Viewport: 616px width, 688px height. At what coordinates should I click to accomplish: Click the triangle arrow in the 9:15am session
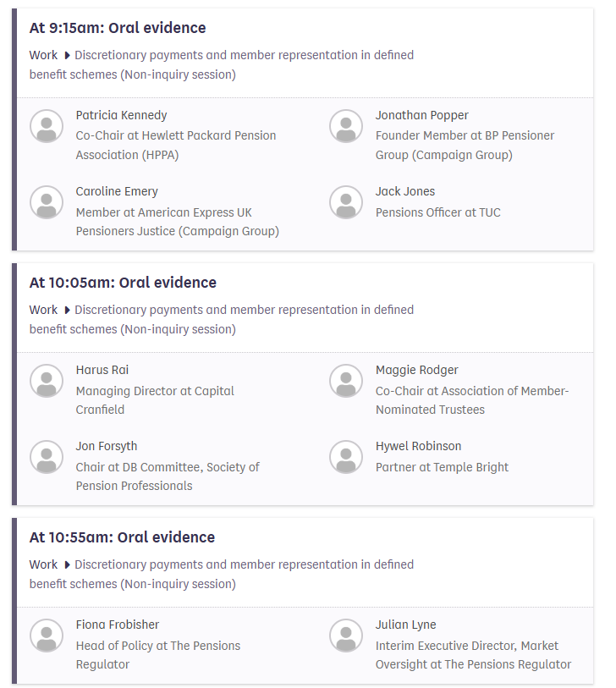pyautogui.click(x=67, y=56)
